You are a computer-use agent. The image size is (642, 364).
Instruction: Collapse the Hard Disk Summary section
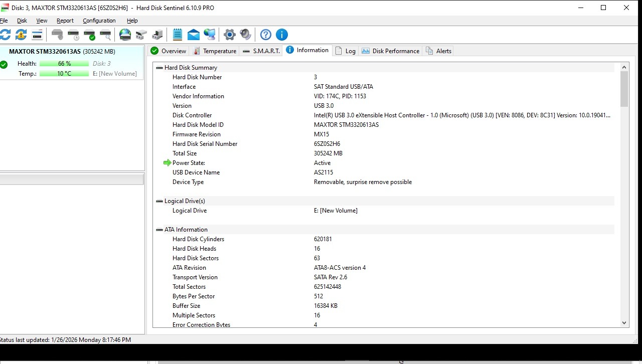(159, 68)
